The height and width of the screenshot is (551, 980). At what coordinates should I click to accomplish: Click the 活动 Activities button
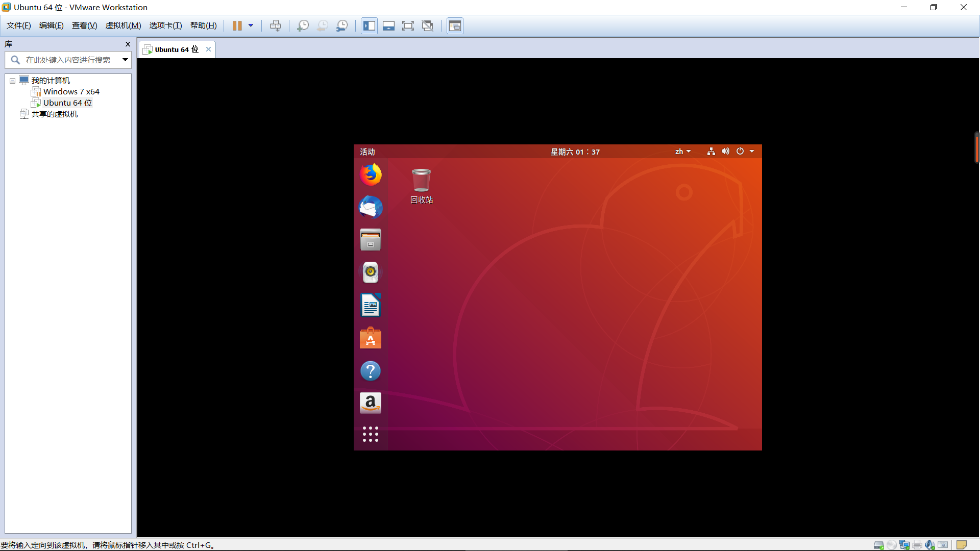click(x=367, y=152)
